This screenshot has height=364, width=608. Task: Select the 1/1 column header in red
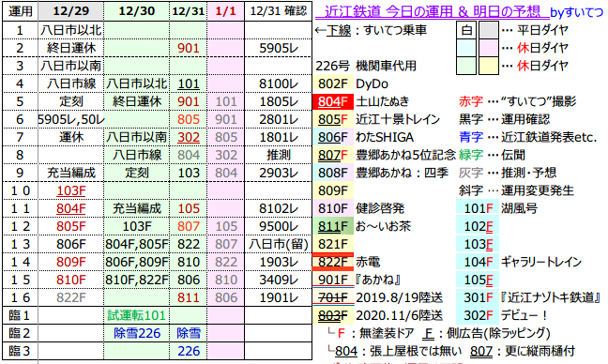[226, 11]
